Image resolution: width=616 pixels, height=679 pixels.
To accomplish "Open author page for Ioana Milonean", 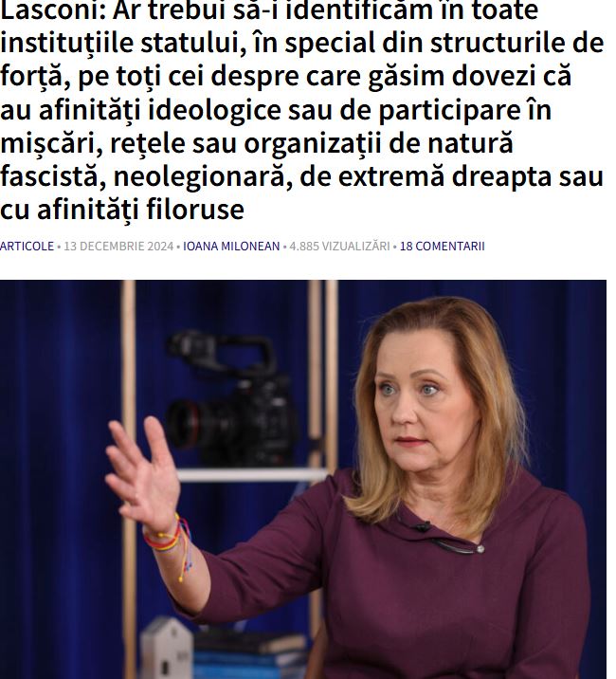I will tap(231, 246).
